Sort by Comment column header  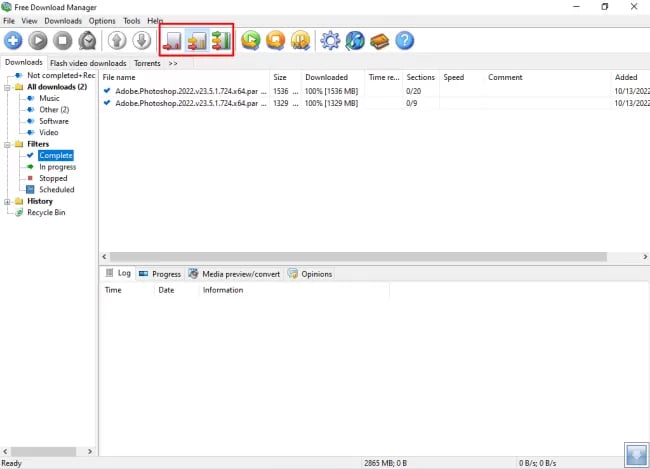pyautogui.click(x=547, y=78)
